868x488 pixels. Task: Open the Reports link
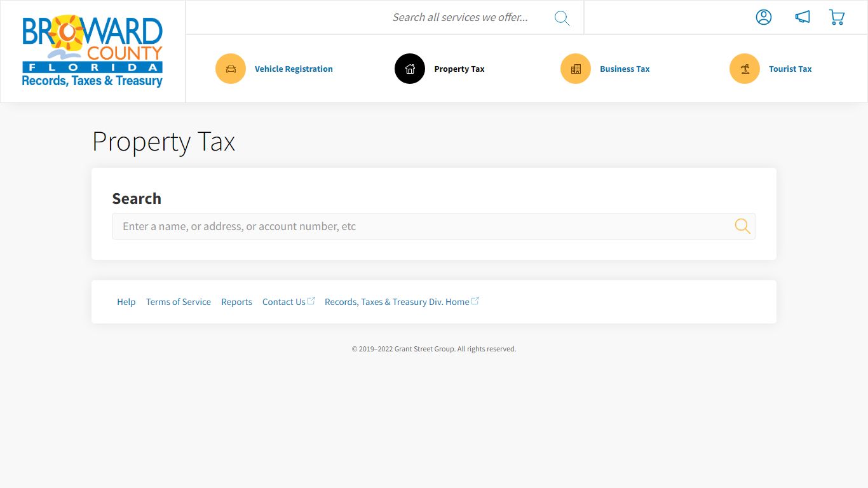click(236, 302)
